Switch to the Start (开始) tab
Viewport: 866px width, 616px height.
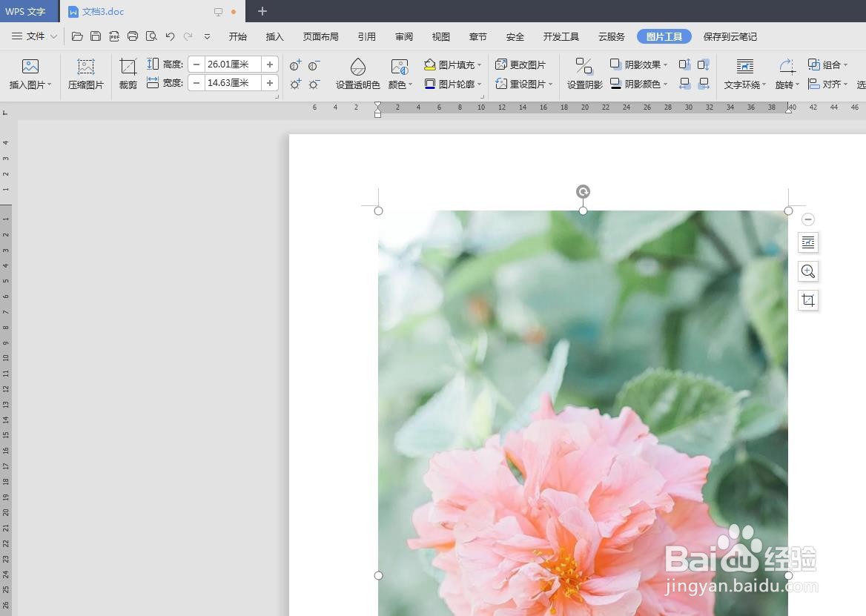click(x=238, y=36)
